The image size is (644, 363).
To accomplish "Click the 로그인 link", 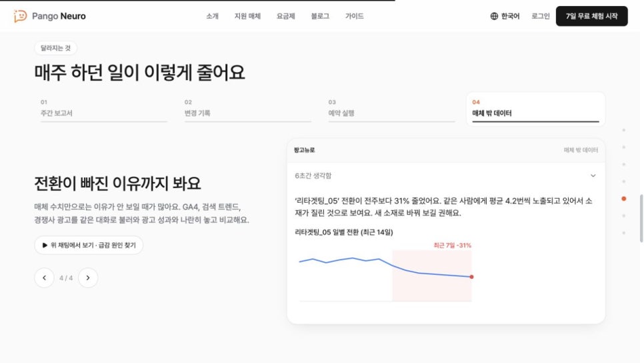I will click(x=541, y=16).
